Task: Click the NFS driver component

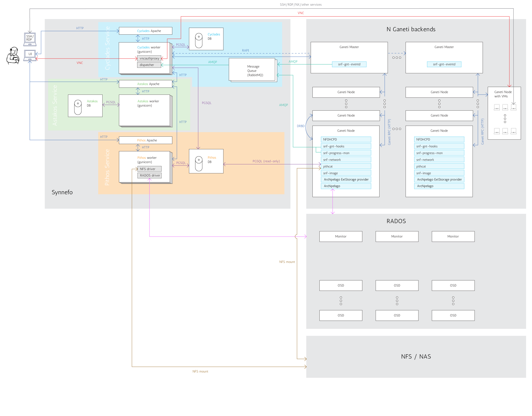Action: [150, 169]
